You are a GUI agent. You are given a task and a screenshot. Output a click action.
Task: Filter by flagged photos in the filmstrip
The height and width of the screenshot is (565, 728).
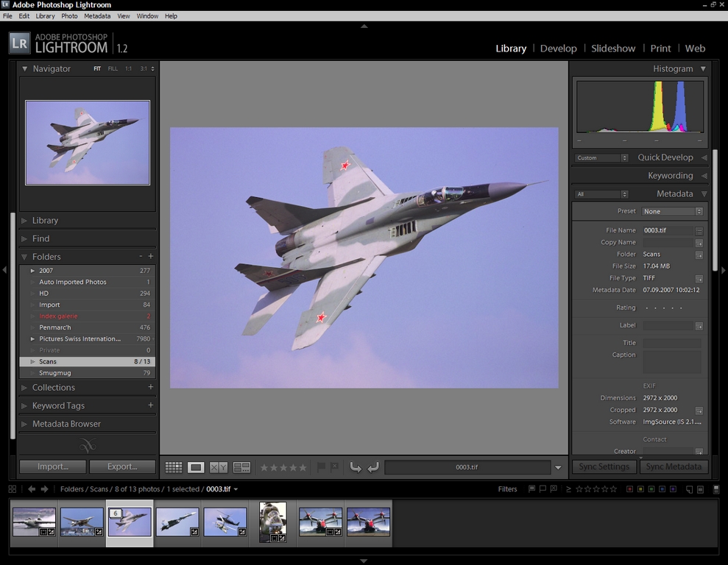(x=531, y=489)
